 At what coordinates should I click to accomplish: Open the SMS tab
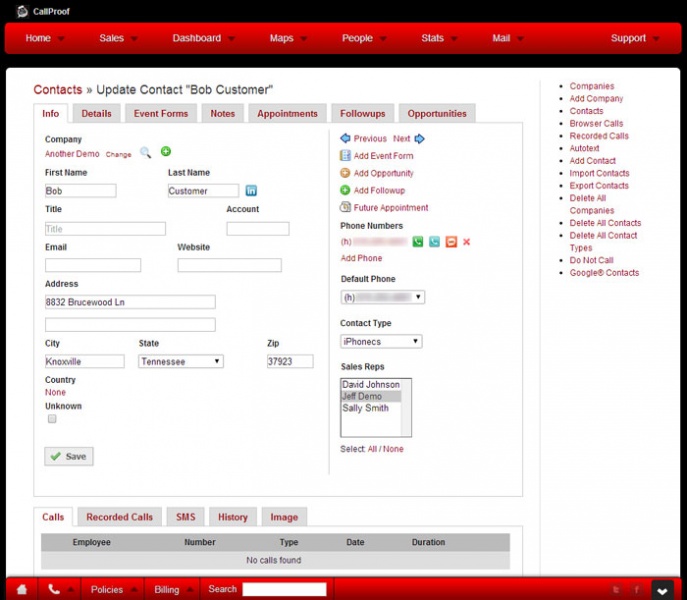tap(186, 517)
